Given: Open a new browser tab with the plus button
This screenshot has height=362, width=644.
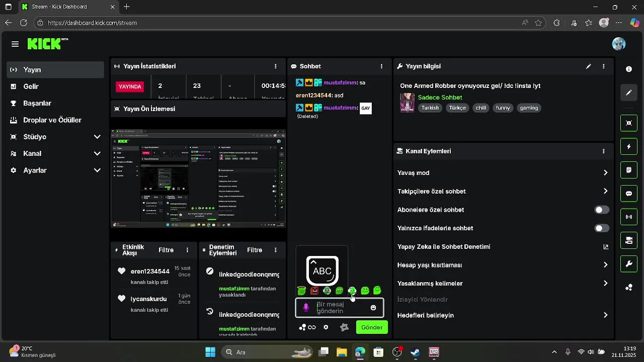Looking at the screenshot, I should (127, 7).
